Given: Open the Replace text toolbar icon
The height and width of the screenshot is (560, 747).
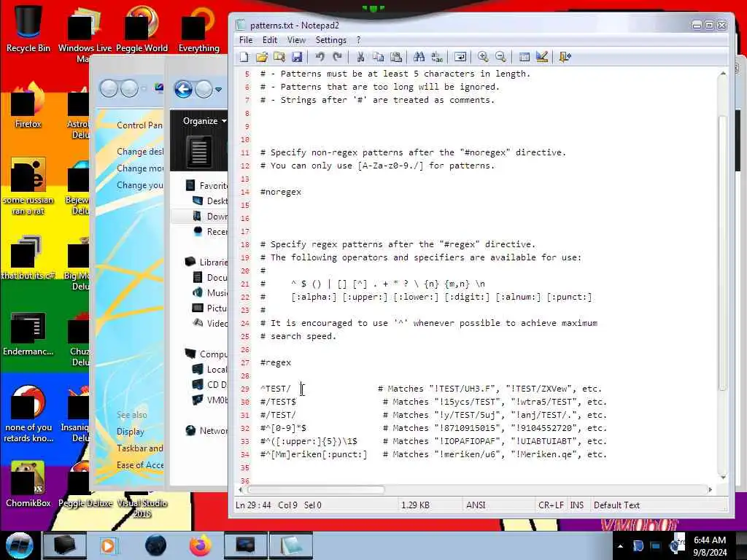Looking at the screenshot, I should point(437,57).
